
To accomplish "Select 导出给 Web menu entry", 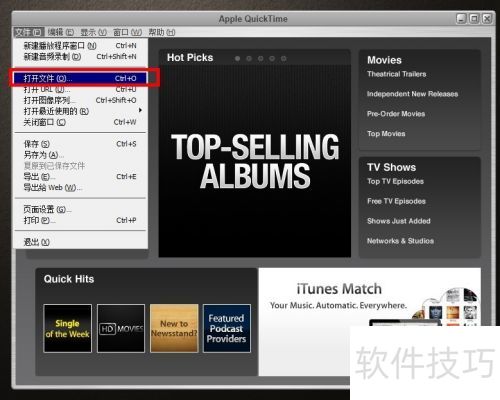I will (80, 188).
